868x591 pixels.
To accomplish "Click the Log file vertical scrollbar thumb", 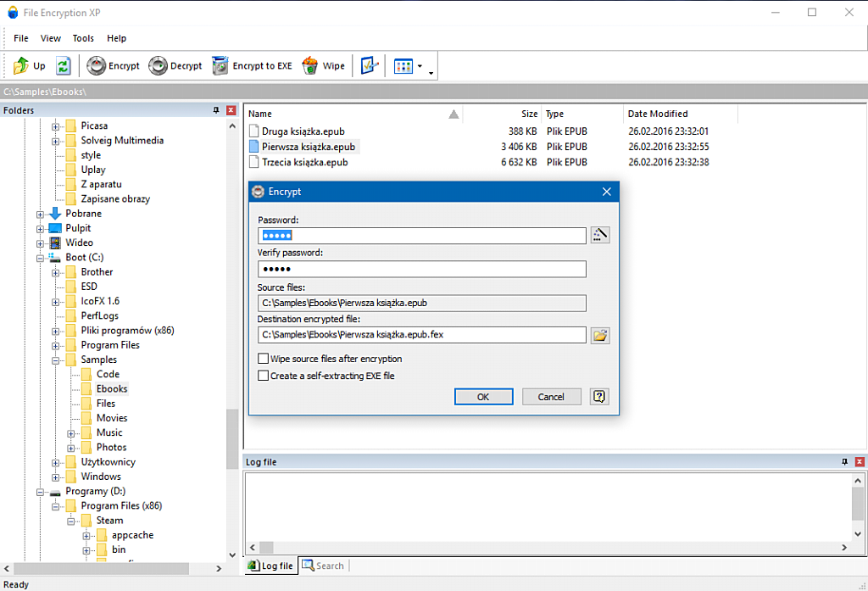I will pos(858,504).
